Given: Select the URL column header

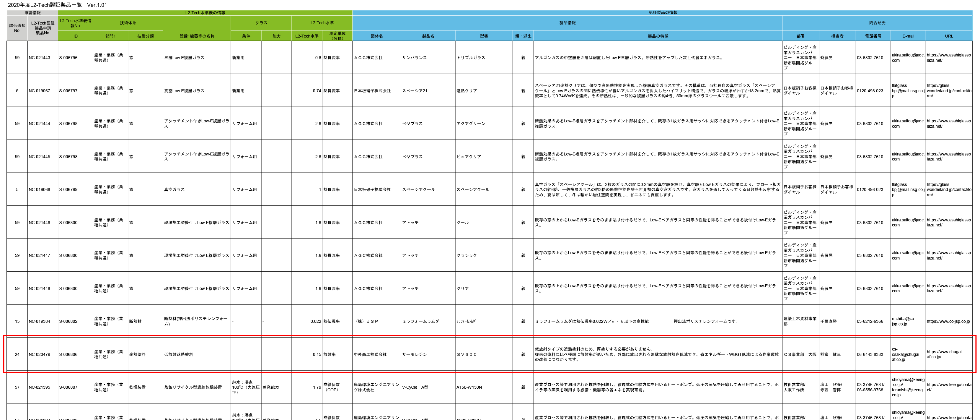Looking at the screenshot, I should click(x=949, y=36).
